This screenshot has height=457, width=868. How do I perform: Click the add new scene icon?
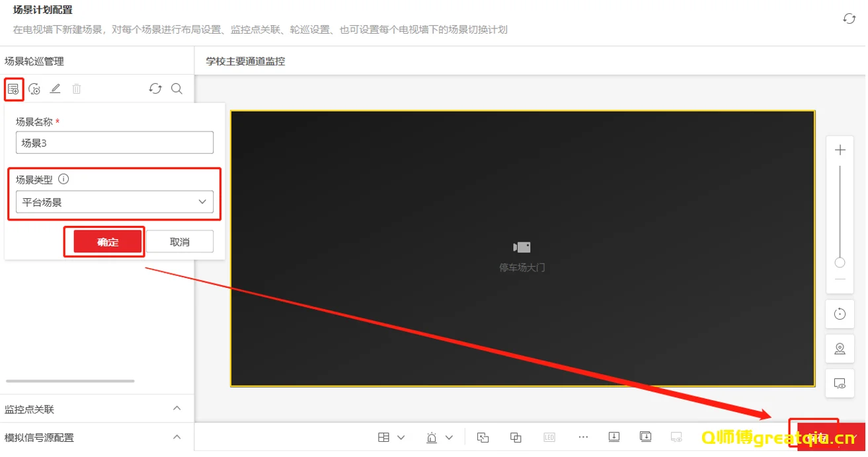tap(13, 89)
